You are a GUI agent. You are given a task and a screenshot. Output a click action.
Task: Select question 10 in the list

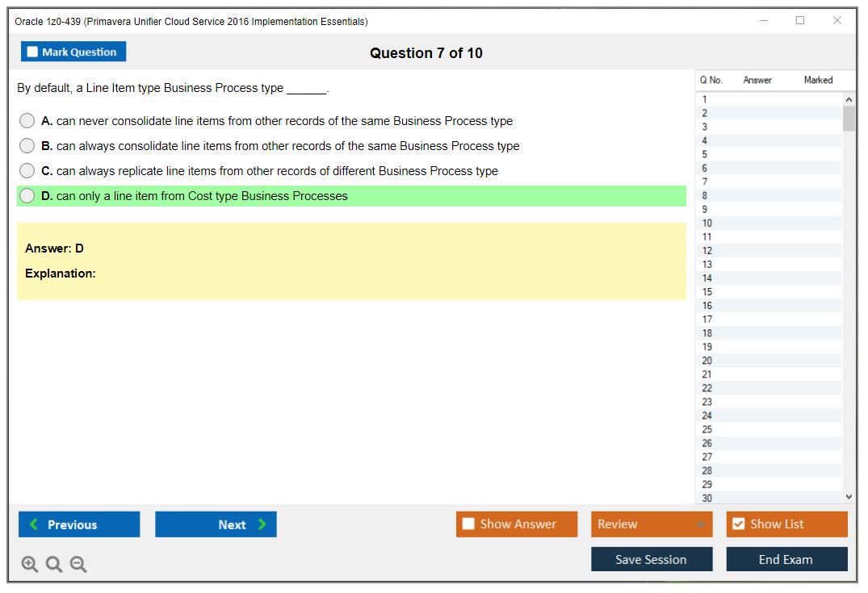point(707,223)
